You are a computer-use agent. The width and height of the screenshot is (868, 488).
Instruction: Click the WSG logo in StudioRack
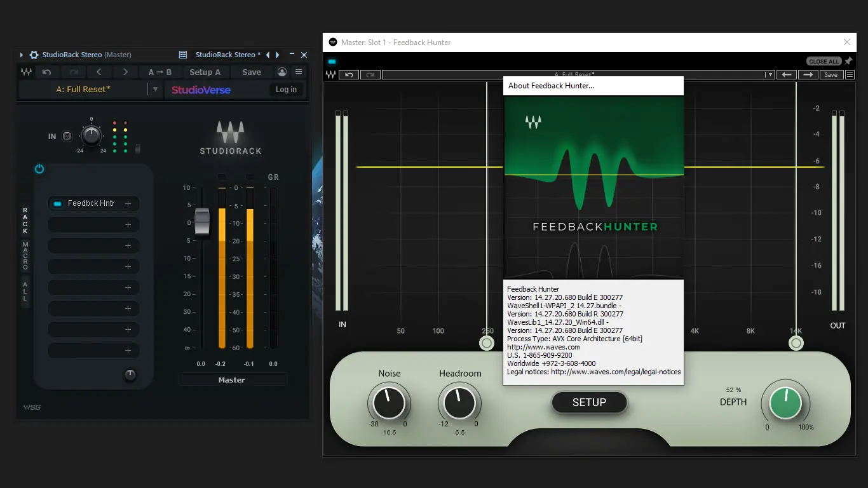[x=32, y=407]
